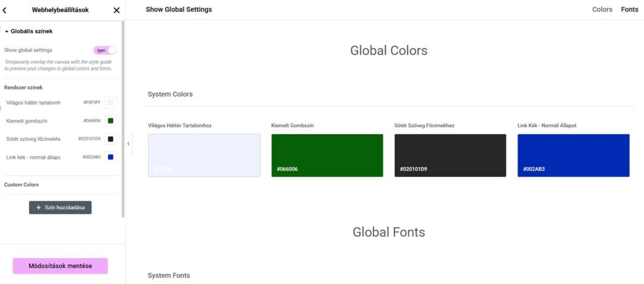Open the Világos háttér color swatch picker
This screenshot has height=284, width=644.
pos(111,103)
